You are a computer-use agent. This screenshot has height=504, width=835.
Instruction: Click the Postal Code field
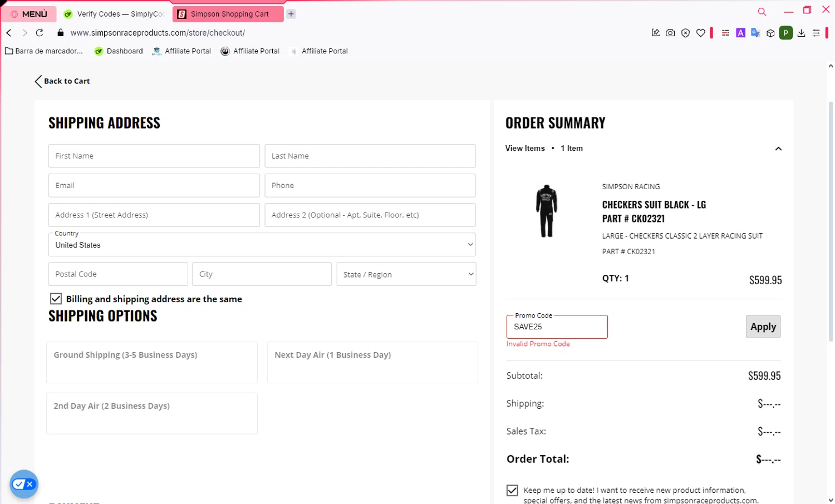click(x=118, y=274)
